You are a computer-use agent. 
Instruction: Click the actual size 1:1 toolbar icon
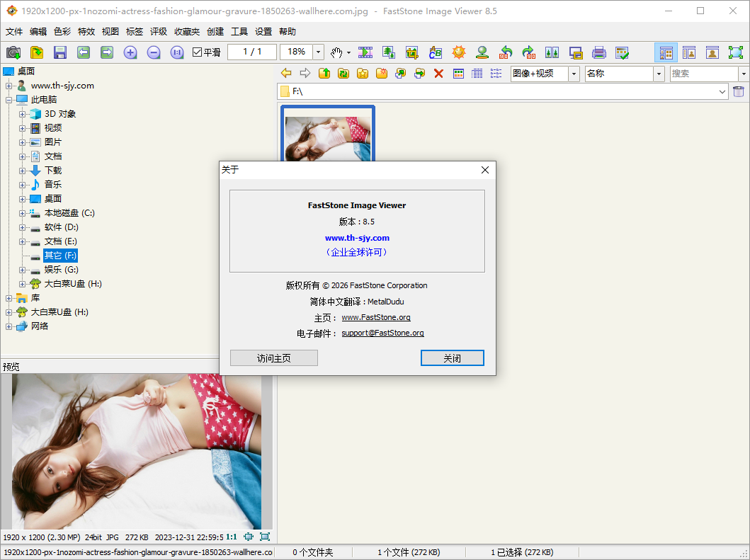[177, 52]
